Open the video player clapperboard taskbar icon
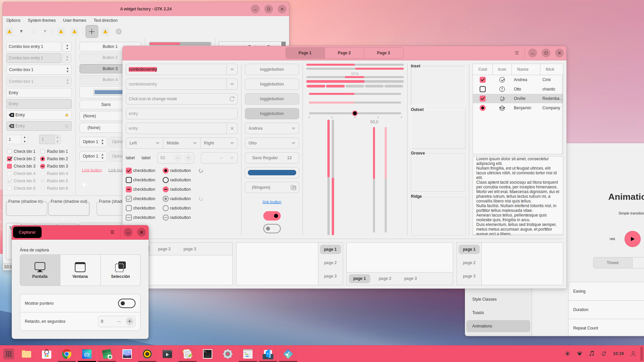Viewport: 644px width, 362px height. click(167, 354)
